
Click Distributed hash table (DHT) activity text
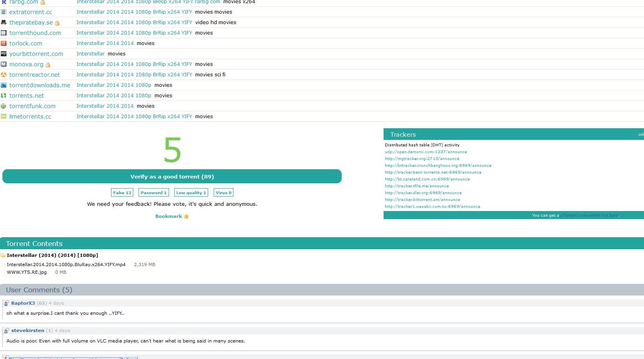(422, 145)
